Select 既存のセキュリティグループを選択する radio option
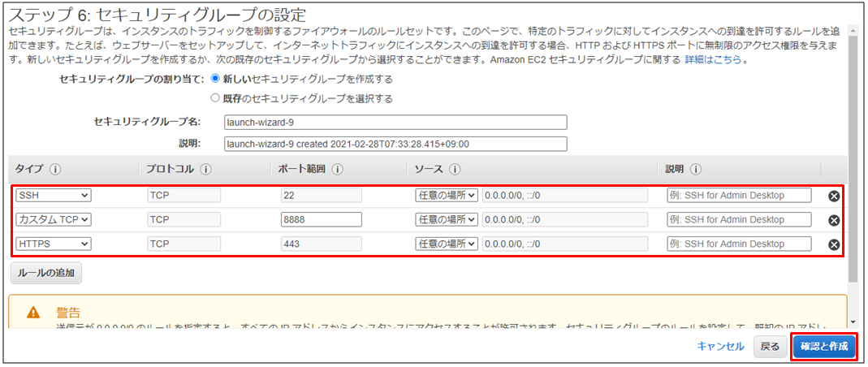This screenshot has width=868, height=367. (215, 98)
